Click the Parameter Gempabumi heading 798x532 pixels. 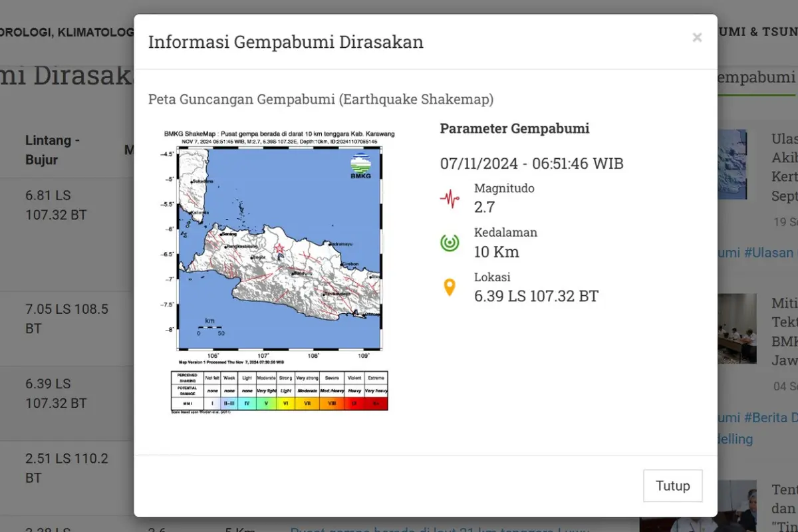[x=515, y=128]
